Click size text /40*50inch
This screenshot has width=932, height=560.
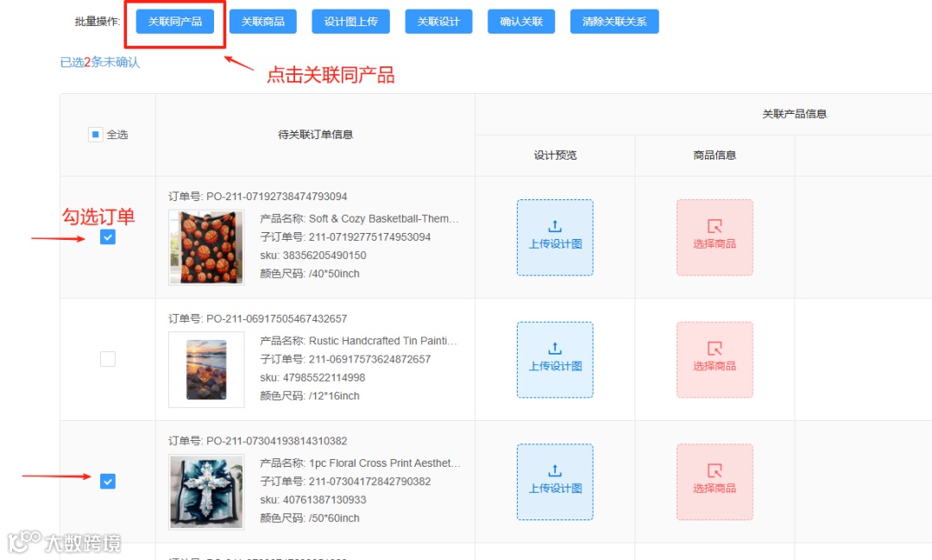pyautogui.click(x=334, y=274)
